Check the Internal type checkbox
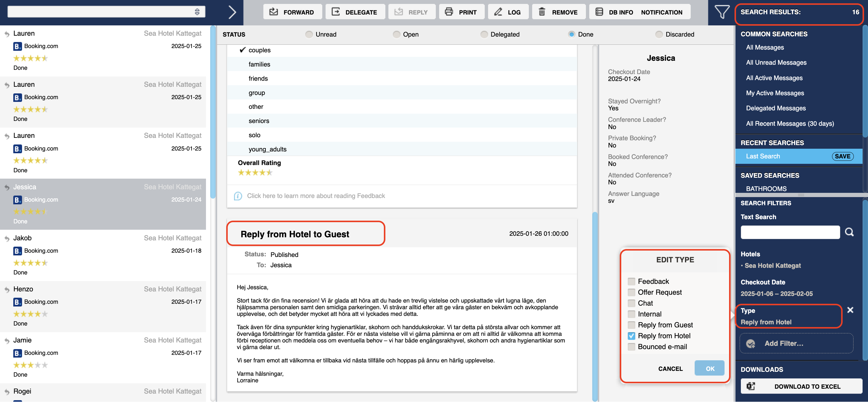This screenshot has width=868, height=402. click(x=632, y=314)
